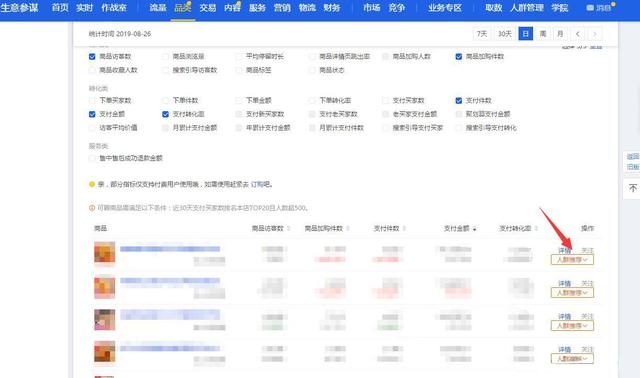Expand 人群推荐 dropdown in second product row

(572, 293)
